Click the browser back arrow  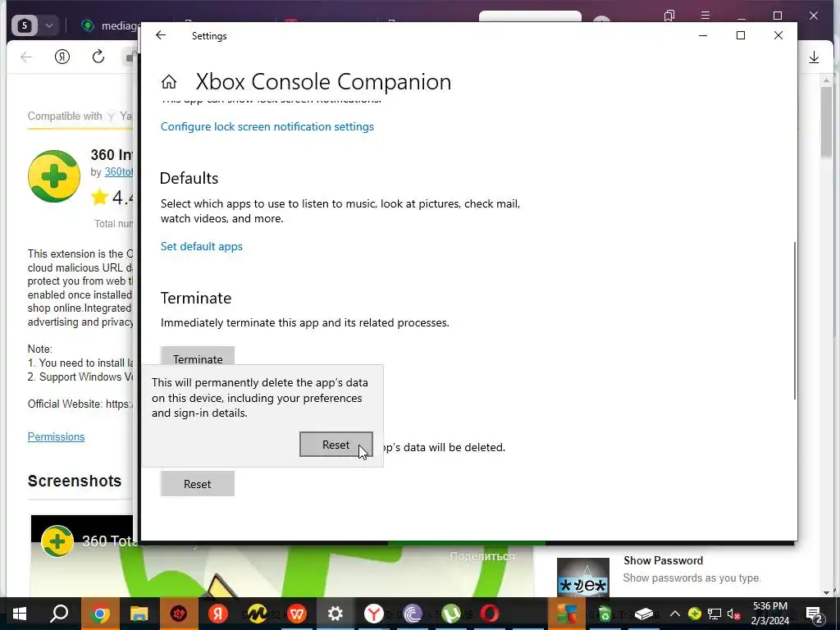click(25, 57)
